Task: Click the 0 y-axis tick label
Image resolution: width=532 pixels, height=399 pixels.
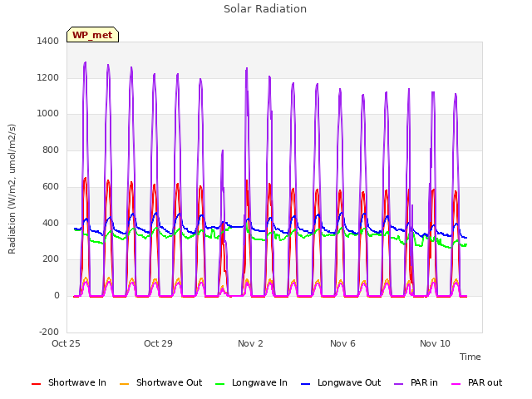Action: pyautogui.click(x=57, y=296)
